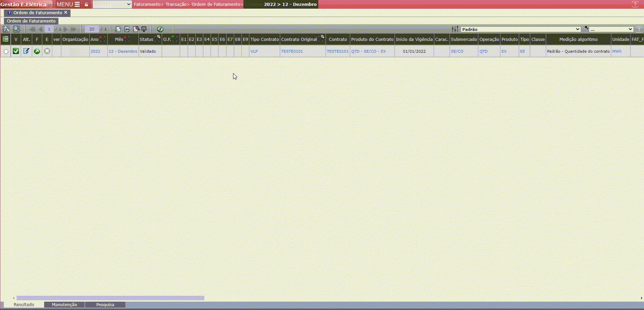This screenshot has height=310, width=644.
Task: Click the edit pencil icon in Alt. column
Action: 26,51
